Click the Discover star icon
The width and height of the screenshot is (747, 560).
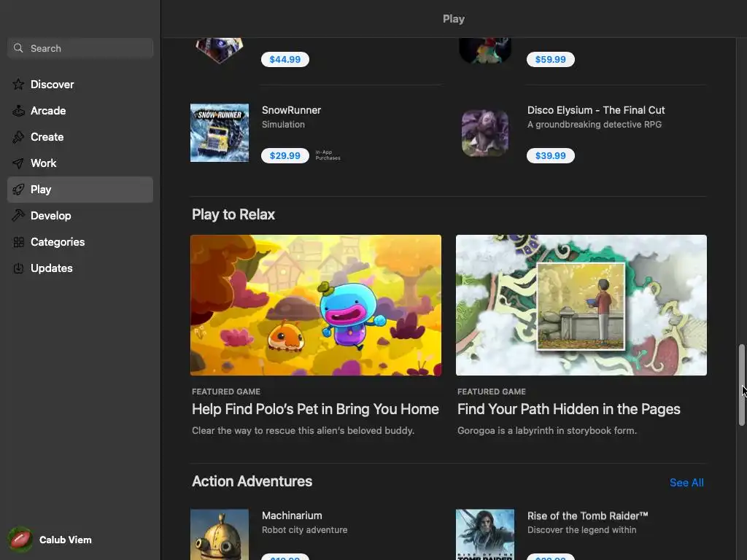(x=18, y=85)
